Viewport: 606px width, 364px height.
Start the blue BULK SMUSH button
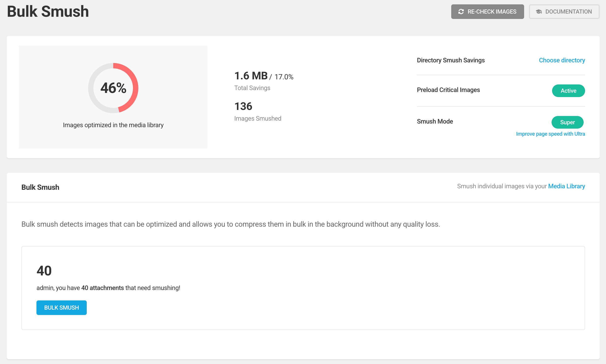[61, 308]
